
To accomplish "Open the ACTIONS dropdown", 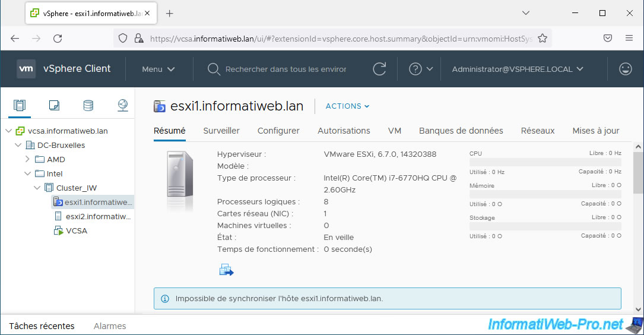I will coord(347,106).
